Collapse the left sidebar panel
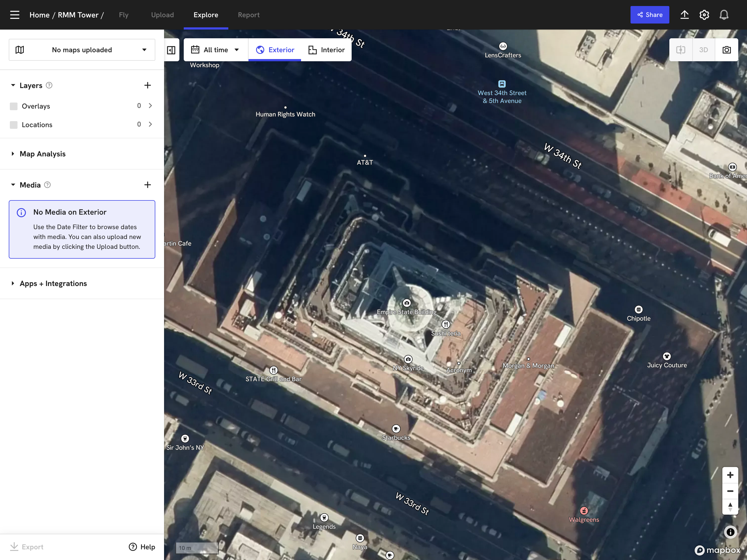The width and height of the screenshot is (747, 560). click(x=171, y=50)
